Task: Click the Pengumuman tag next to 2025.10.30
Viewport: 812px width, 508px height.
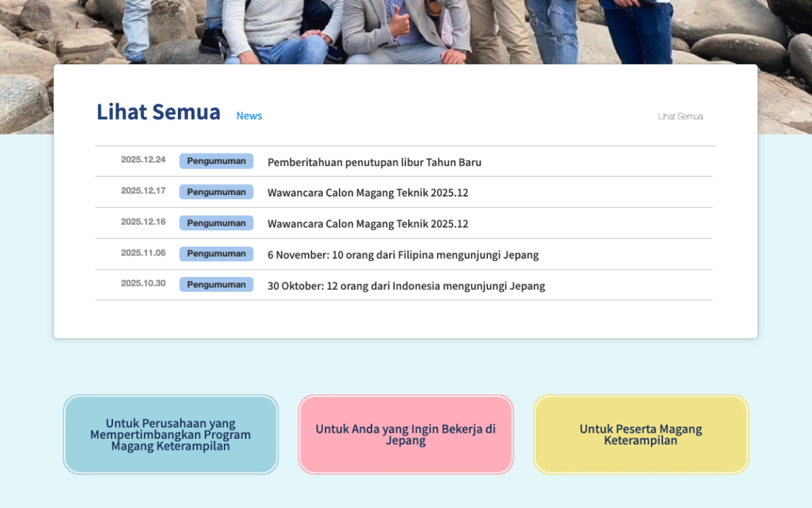Action: pos(216,284)
